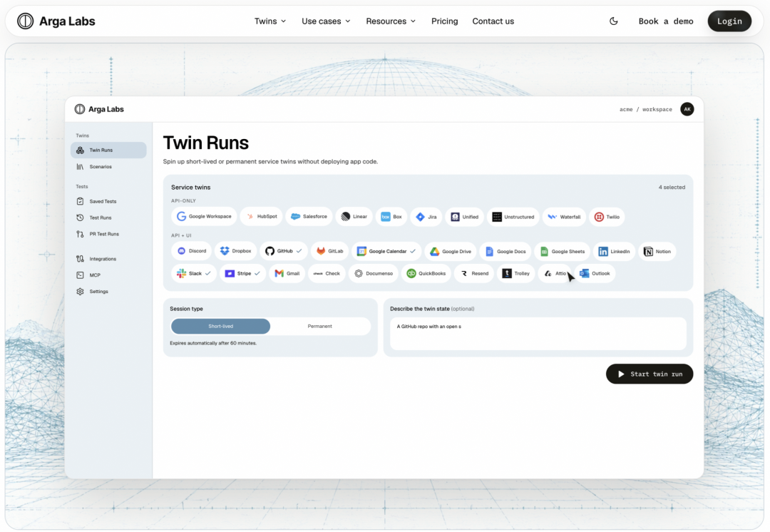
Task: Click the Outlook logo icon
Action: tap(585, 274)
